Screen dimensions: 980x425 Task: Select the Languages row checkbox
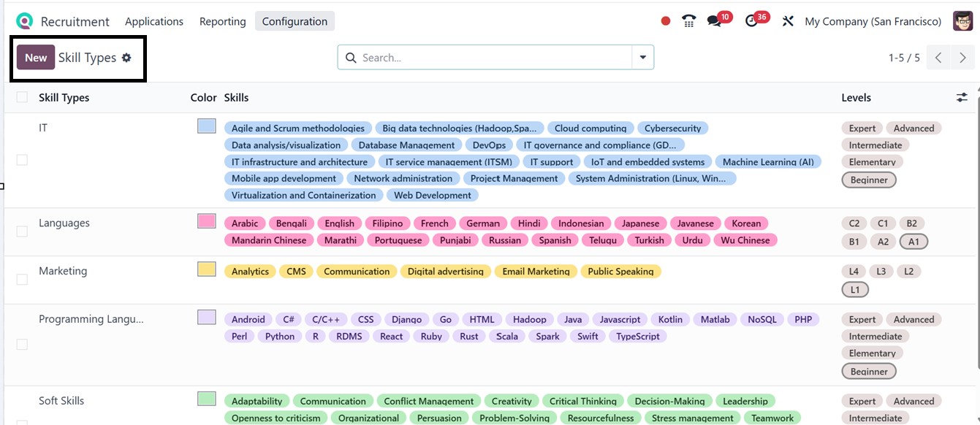[22, 231]
